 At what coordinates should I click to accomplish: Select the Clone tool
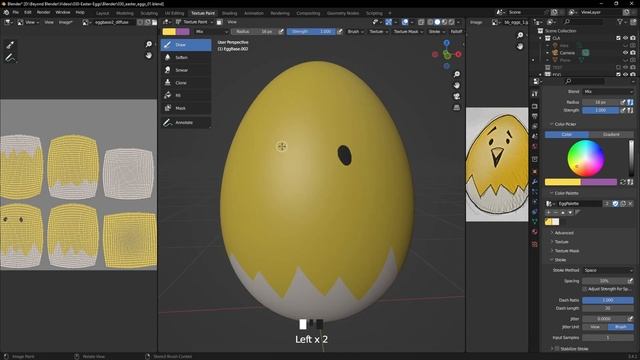(x=186, y=83)
